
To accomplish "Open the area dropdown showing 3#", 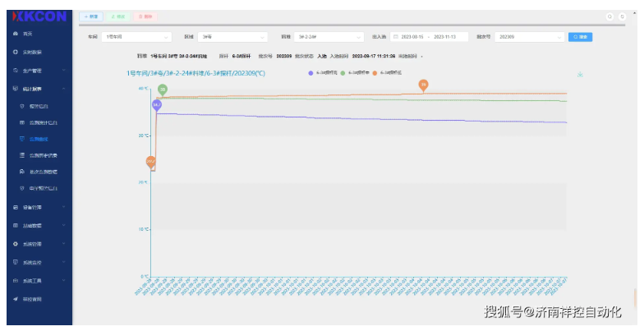I will (x=233, y=37).
